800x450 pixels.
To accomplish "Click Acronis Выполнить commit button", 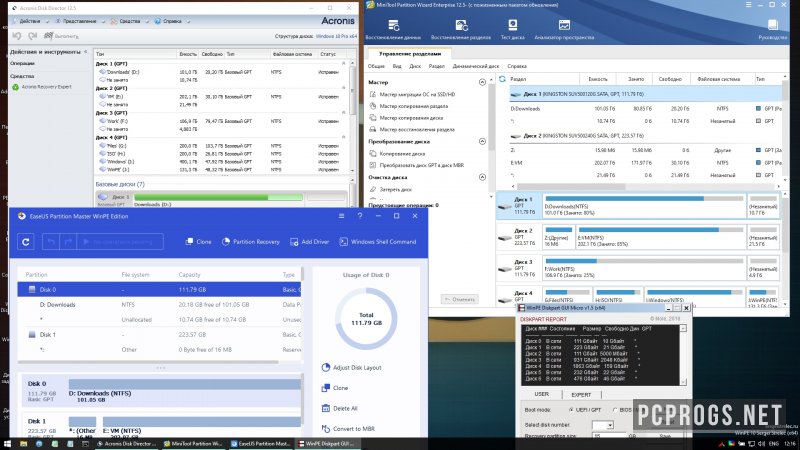I will coord(61,36).
